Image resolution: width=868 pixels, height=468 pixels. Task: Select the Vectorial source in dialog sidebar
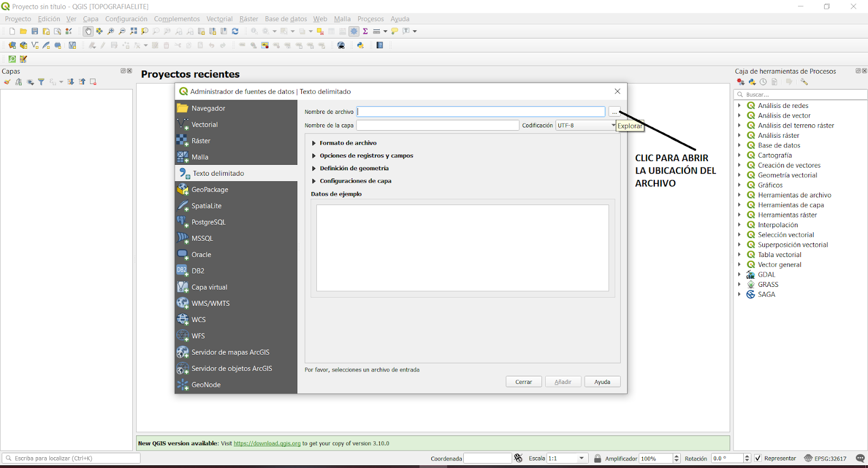pyautogui.click(x=236, y=124)
